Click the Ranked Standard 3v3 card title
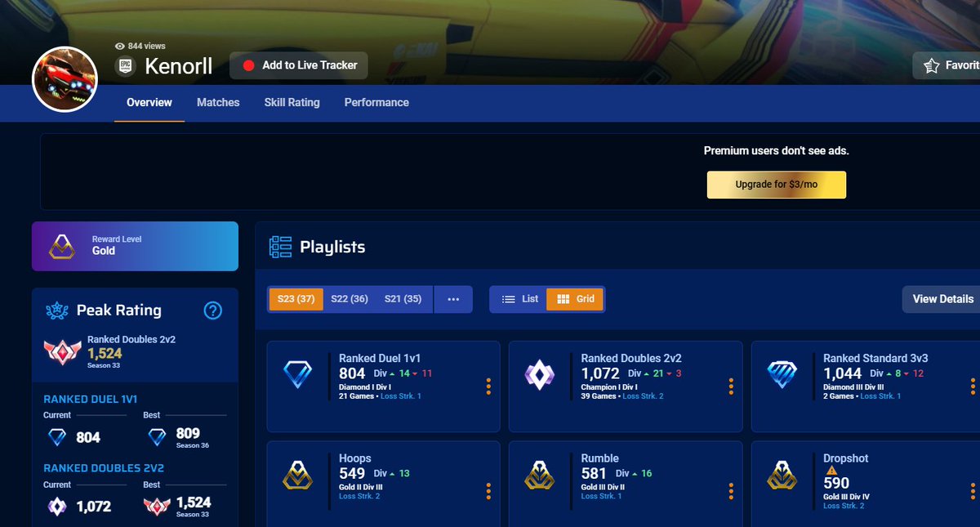Screen dimensions: 980x527 click(x=875, y=358)
